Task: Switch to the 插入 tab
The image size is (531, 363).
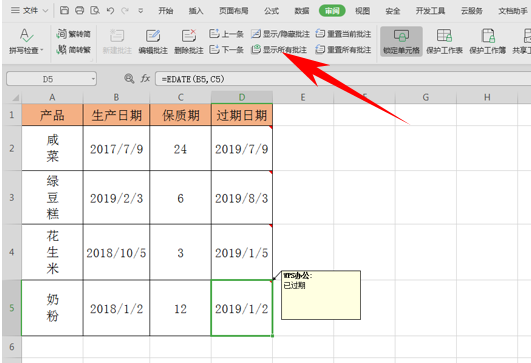Action: [196, 11]
